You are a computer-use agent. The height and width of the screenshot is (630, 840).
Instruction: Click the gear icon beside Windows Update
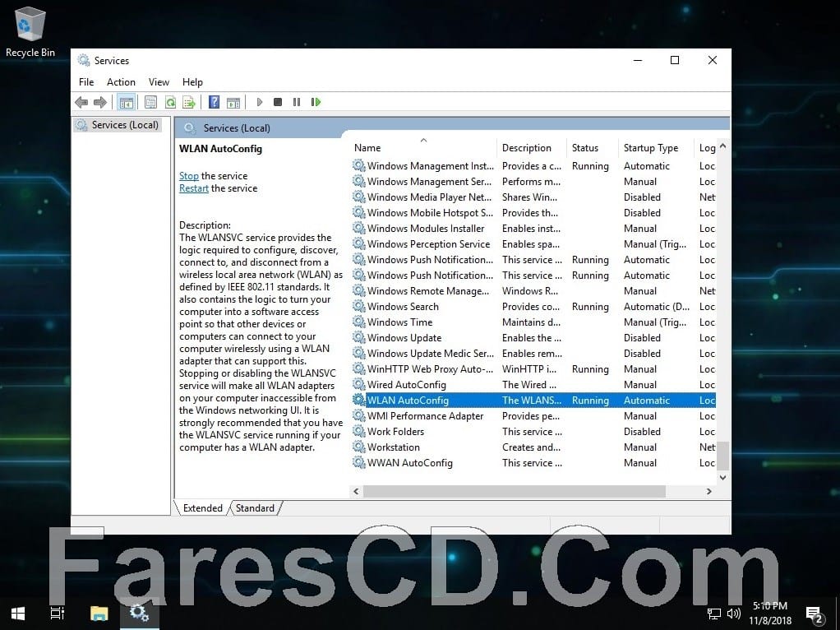[359, 337]
